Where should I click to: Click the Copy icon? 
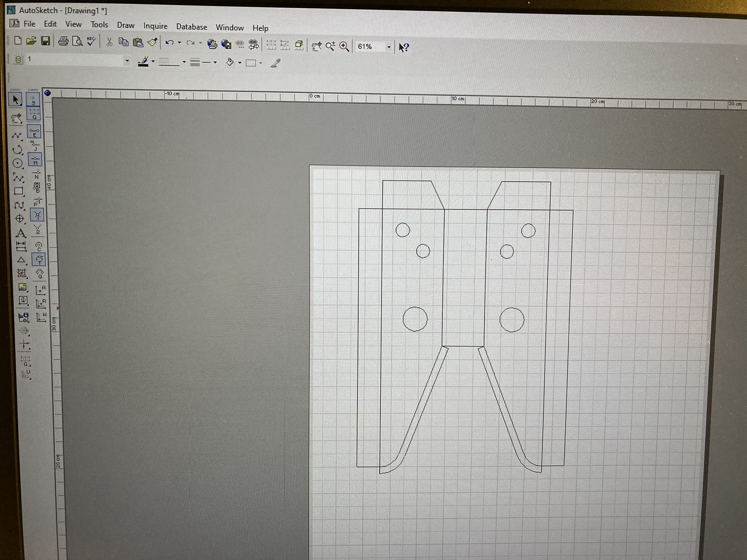[x=123, y=42]
